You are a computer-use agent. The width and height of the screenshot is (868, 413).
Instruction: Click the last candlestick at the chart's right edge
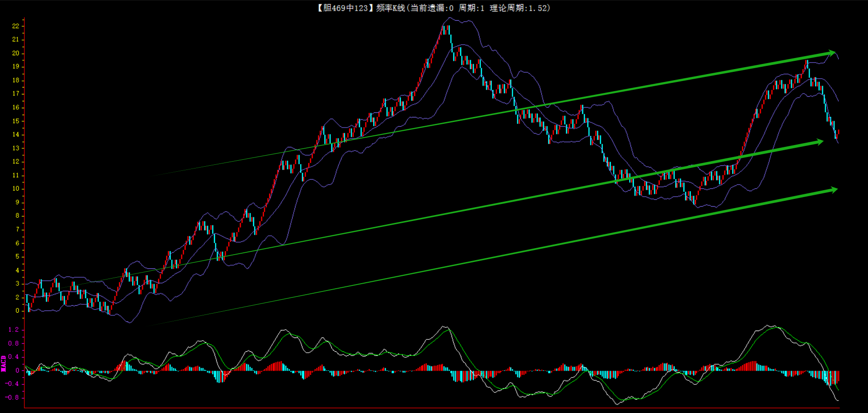(x=838, y=133)
